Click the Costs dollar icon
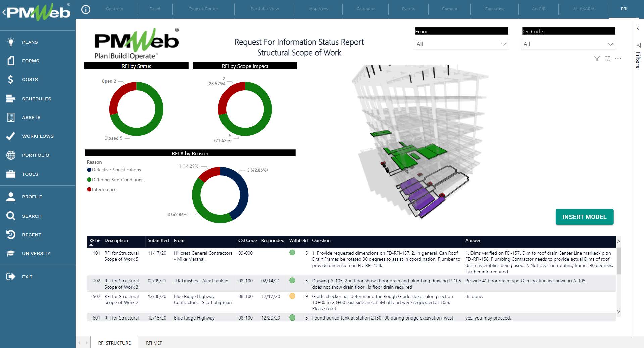 [x=11, y=79]
